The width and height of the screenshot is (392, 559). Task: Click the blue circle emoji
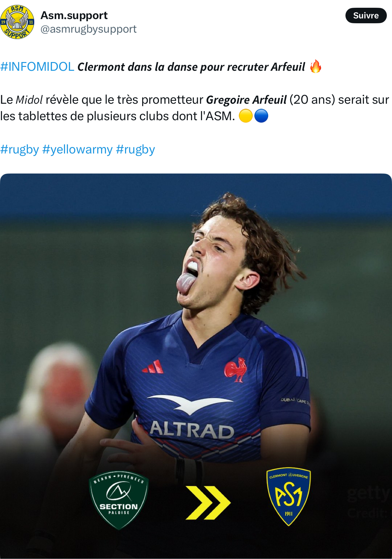tap(261, 116)
